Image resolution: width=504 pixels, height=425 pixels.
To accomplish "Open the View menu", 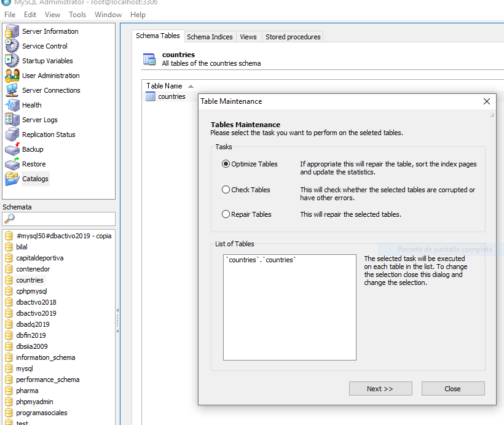I will [52, 15].
